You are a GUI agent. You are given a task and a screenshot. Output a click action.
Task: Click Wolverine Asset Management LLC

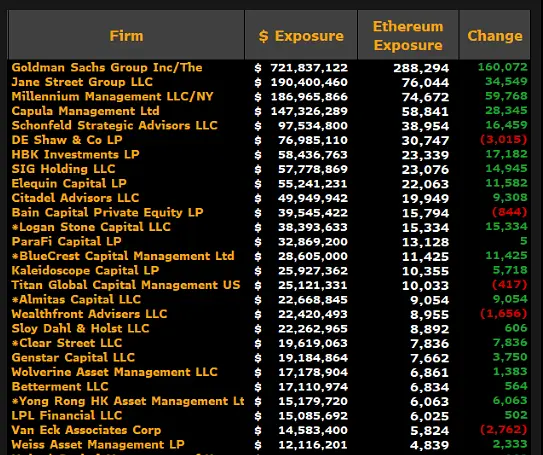[x=114, y=372]
